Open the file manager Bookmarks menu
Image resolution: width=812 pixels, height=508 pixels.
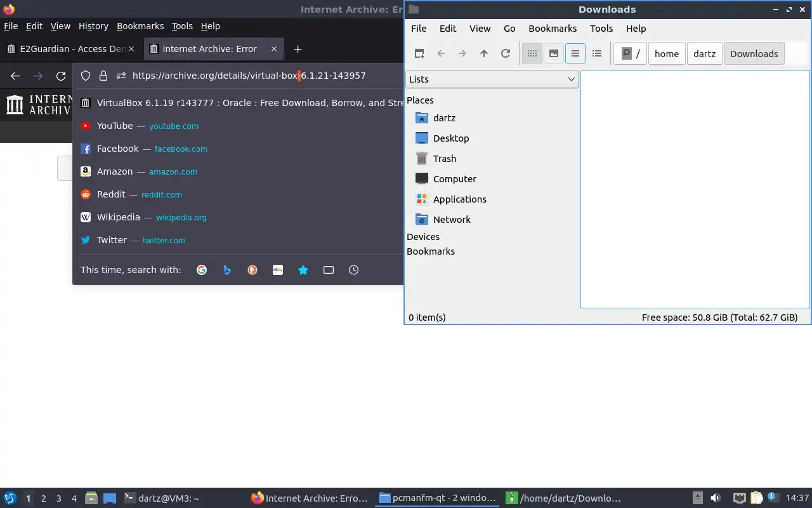553,29
